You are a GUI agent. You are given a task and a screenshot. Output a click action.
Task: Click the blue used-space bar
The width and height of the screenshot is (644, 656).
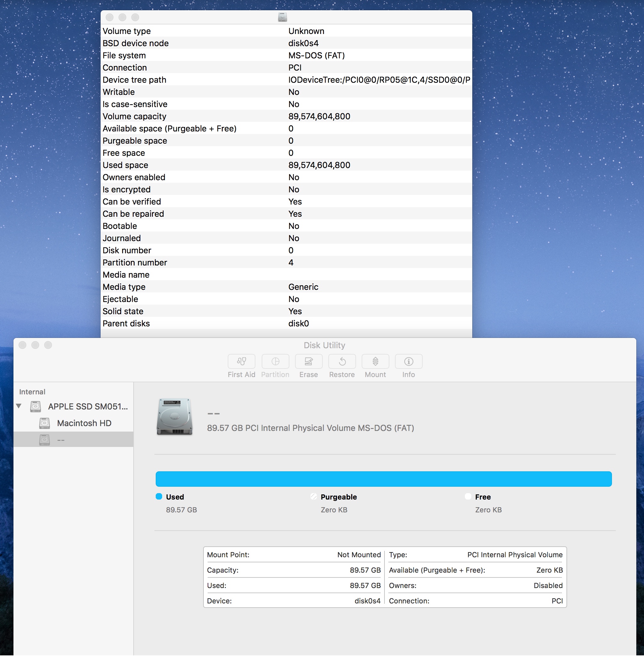383,479
